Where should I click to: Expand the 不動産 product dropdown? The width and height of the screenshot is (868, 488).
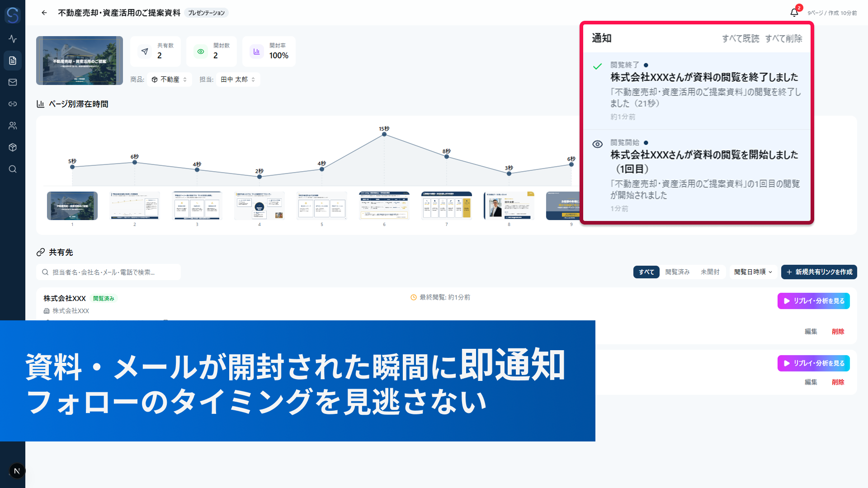(170, 80)
